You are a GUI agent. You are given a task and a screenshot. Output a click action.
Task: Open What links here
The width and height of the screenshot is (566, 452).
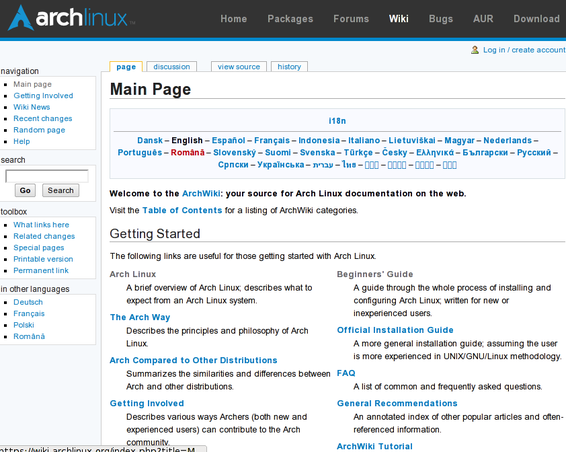(41, 225)
